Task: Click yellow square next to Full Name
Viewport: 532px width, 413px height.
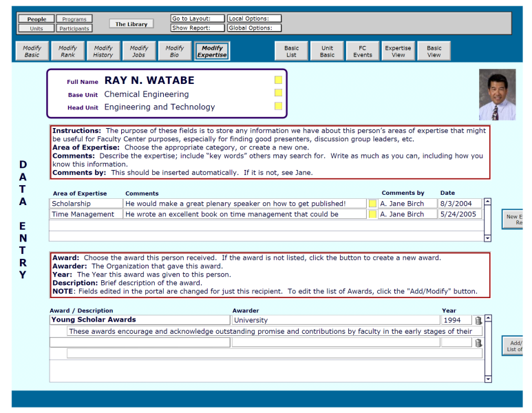Action: tap(278, 80)
